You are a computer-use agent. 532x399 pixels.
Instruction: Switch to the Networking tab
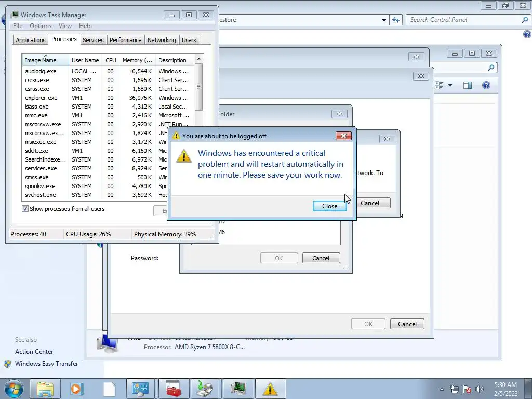point(162,40)
